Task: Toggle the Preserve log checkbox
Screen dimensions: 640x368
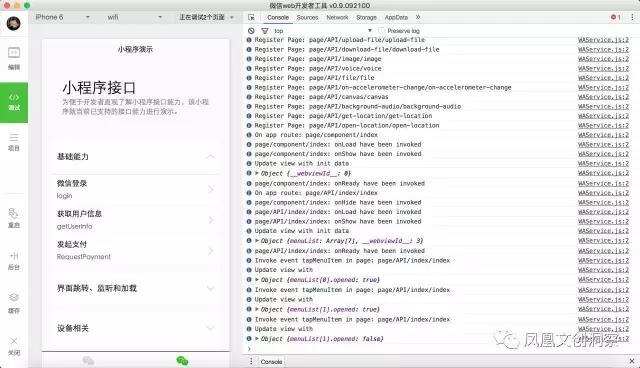Action: click(381, 31)
